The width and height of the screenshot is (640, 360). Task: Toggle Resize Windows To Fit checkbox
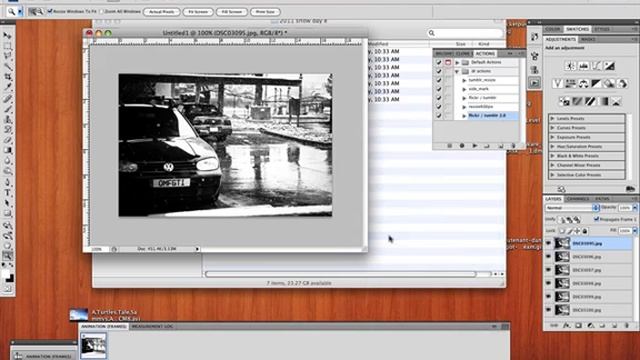point(50,11)
